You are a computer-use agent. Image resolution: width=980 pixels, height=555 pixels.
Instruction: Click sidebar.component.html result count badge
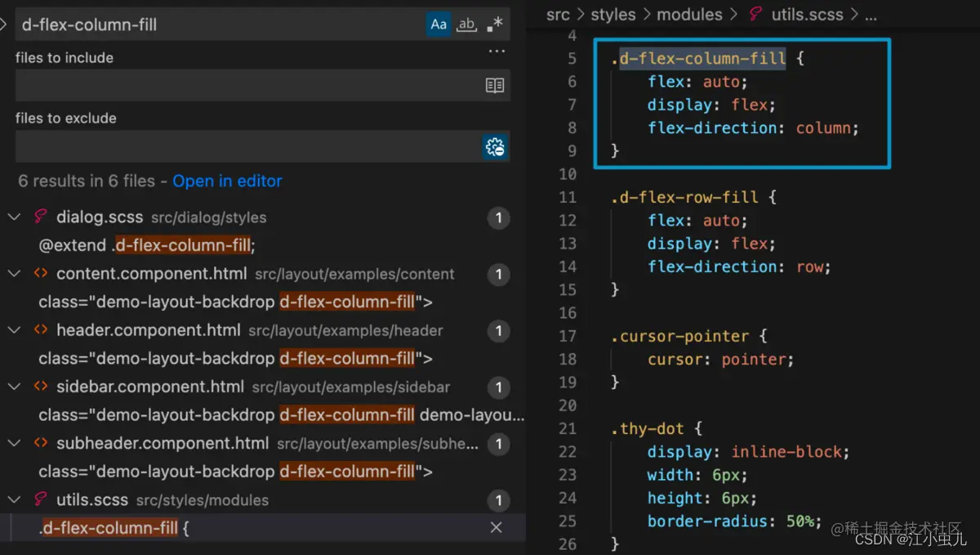tap(498, 387)
